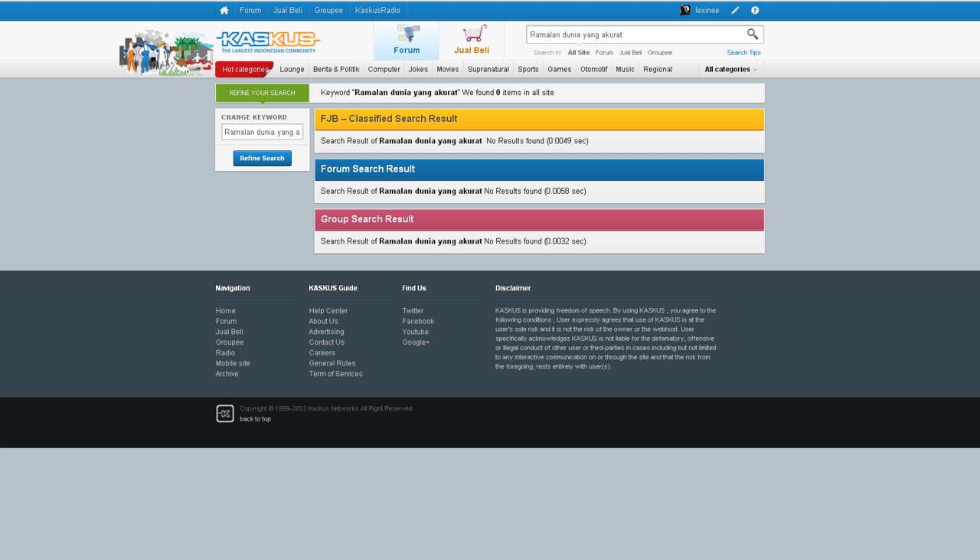Click the footer Kaskus K logo icon

pyautogui.click(x=225, y=414)
